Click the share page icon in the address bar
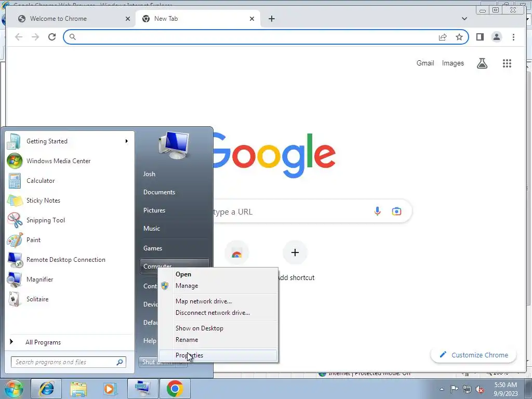Viewport: 532px width, 399px height. coord(443,37)
